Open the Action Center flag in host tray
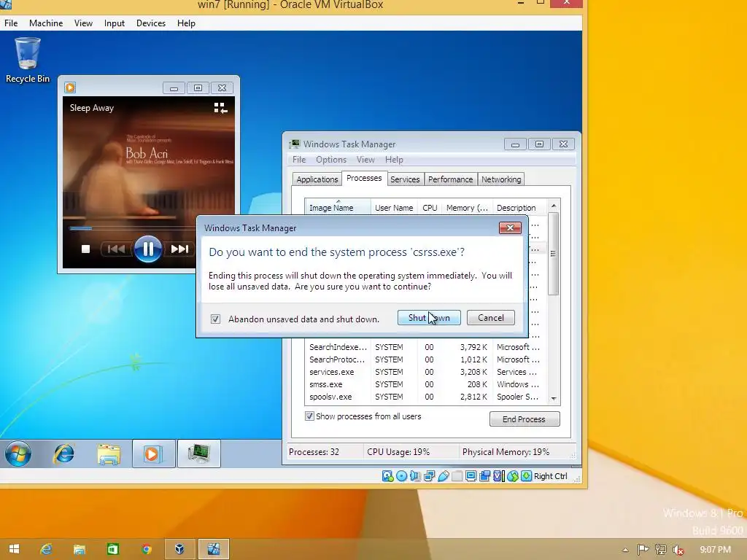Screen dimensions: 747x560 tap(643, 550)
